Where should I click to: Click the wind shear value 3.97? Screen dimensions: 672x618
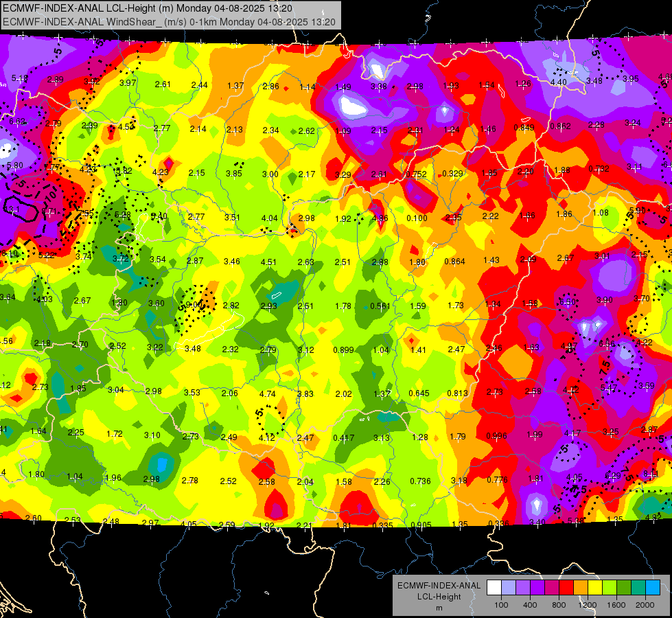pyautogui.click(x=128, y=83)
